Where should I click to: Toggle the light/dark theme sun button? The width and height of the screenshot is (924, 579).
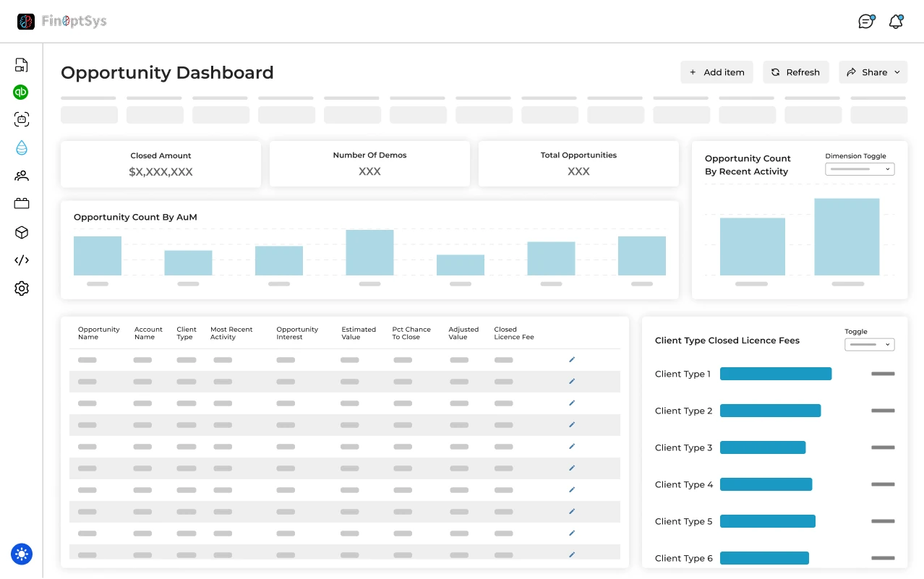pyautogui.click(x=22, y=554)
